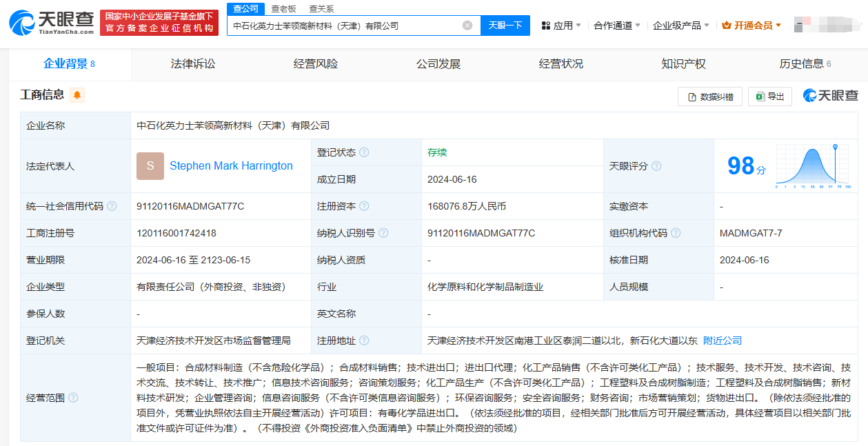868x446 pixels.
Task: Select the 登记机关 value 天津经济技术开发区市场监督管理局
Action: [x=214, y=341]
